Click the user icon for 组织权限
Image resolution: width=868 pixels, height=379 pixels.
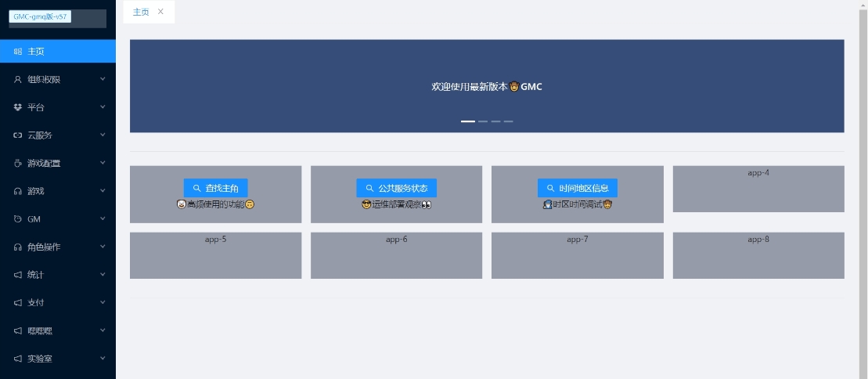18,79
